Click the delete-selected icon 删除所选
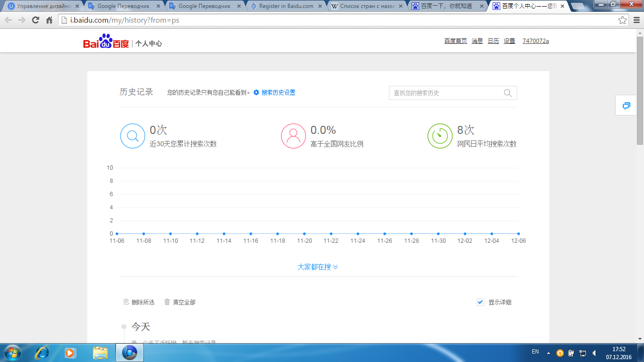The height and width of the screenshot is (362, 644). [126, 302]
